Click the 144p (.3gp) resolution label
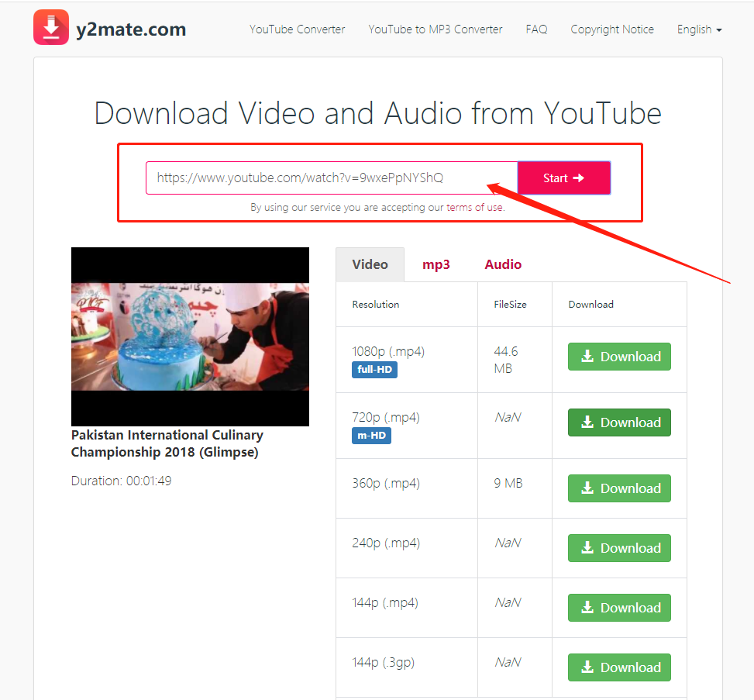This screenshot has width=754, height=700. (x=384, y=663)
